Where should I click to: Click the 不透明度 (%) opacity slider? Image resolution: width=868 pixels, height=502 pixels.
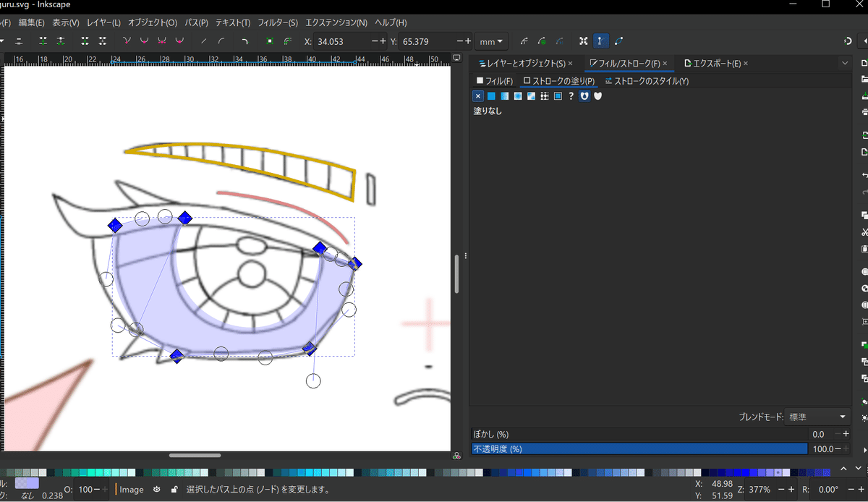coord(639,449)
